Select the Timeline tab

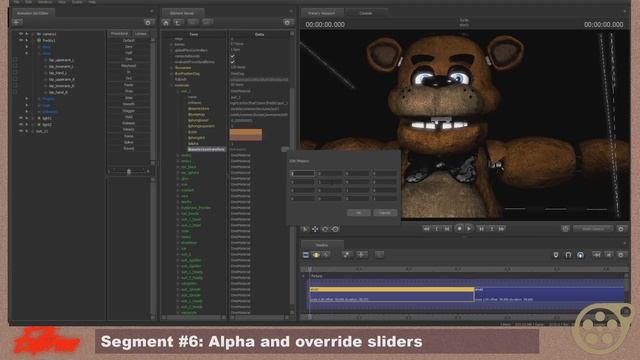[322, 245]
